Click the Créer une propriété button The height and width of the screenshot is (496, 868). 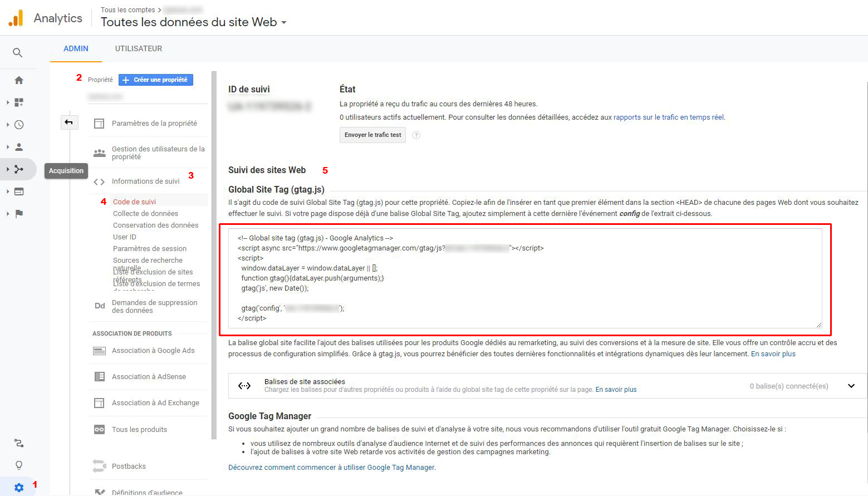156,80
